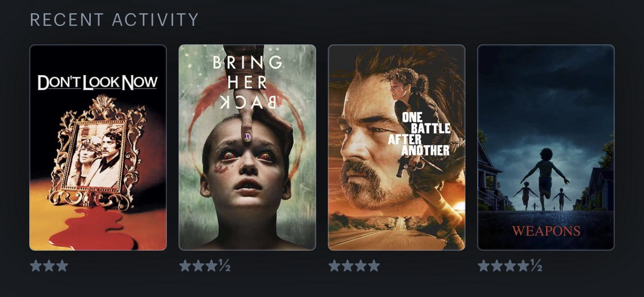This screenshot has width=644, height=297.
Task: Click the Don't Look Now title text on poster
Action: coord(98,83)
